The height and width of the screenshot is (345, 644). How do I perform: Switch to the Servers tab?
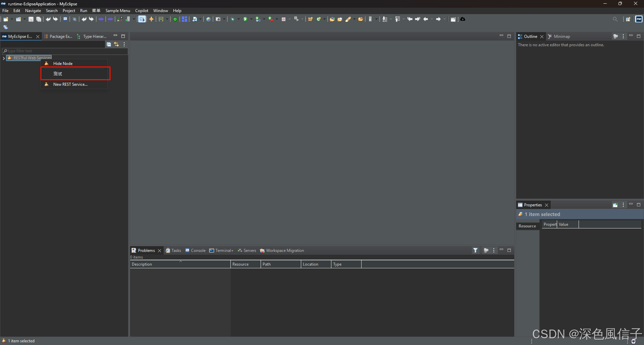pyautogui.click(x=247, y=251)
